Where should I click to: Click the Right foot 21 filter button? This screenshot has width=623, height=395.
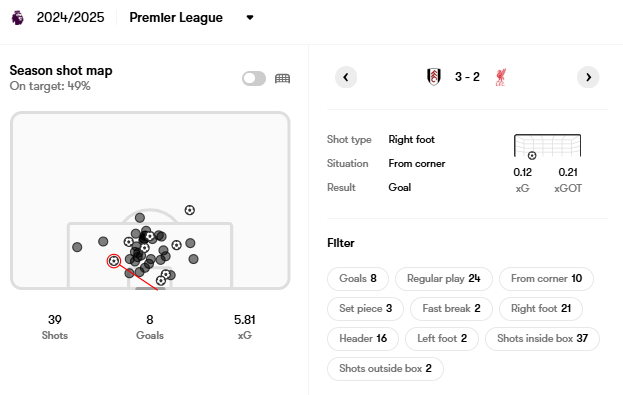pos(541,308)
